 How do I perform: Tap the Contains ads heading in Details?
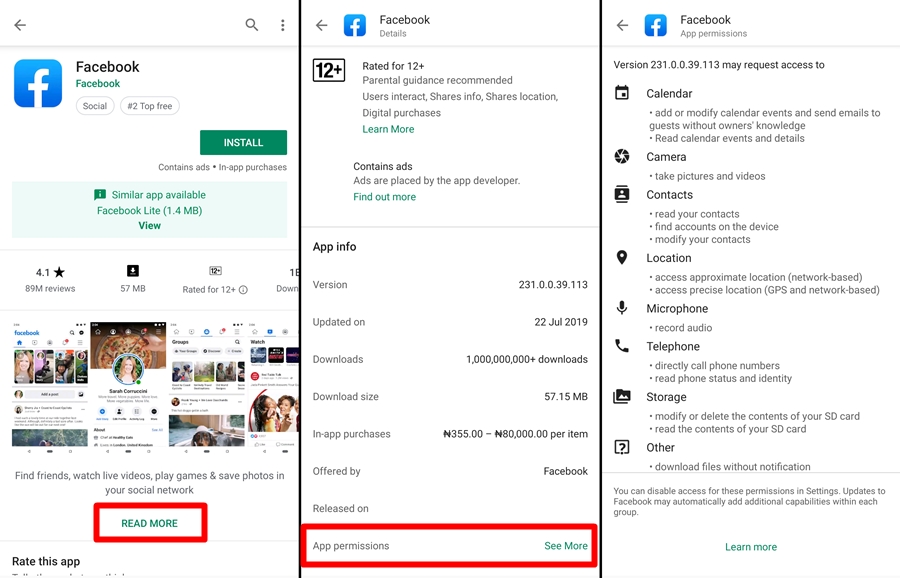383,166
